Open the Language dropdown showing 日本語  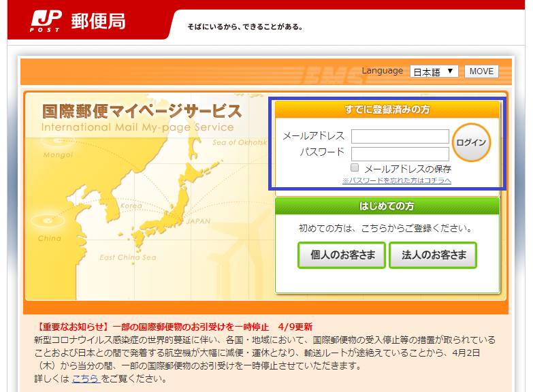(434, 71)
